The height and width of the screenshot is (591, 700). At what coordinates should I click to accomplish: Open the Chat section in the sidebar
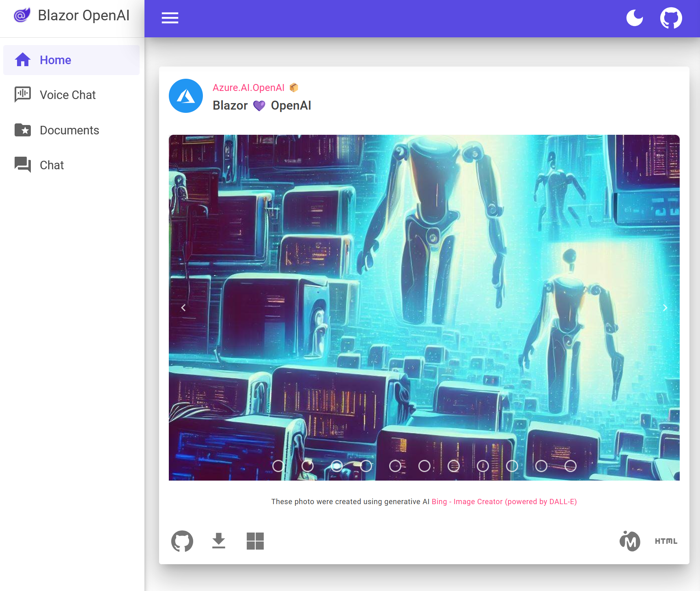(52, 165)
